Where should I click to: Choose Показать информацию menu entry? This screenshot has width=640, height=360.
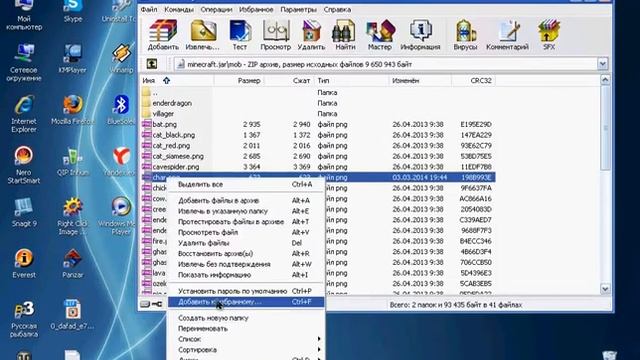(246, 275)
